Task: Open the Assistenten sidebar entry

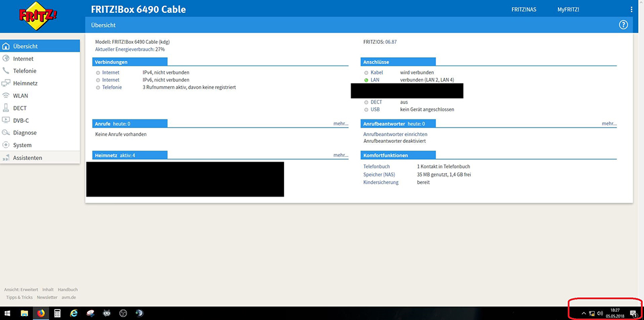Action: [40, 157]
